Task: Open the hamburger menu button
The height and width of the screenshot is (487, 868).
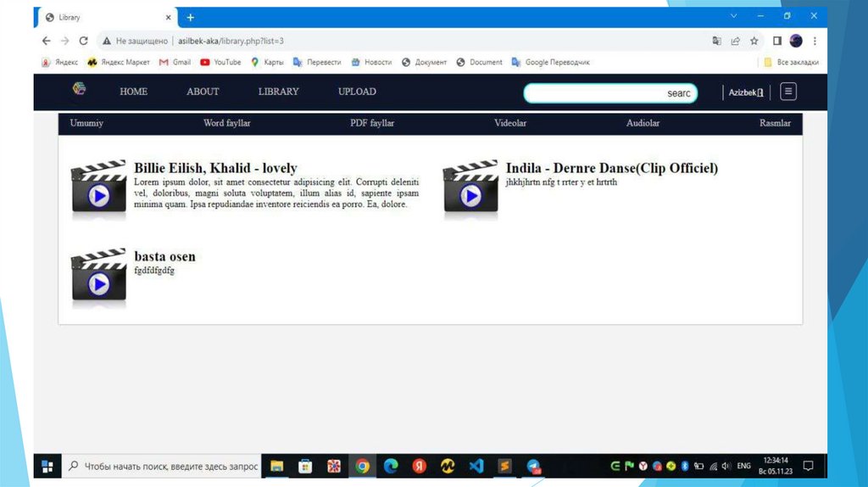Action: coord(788,92)
